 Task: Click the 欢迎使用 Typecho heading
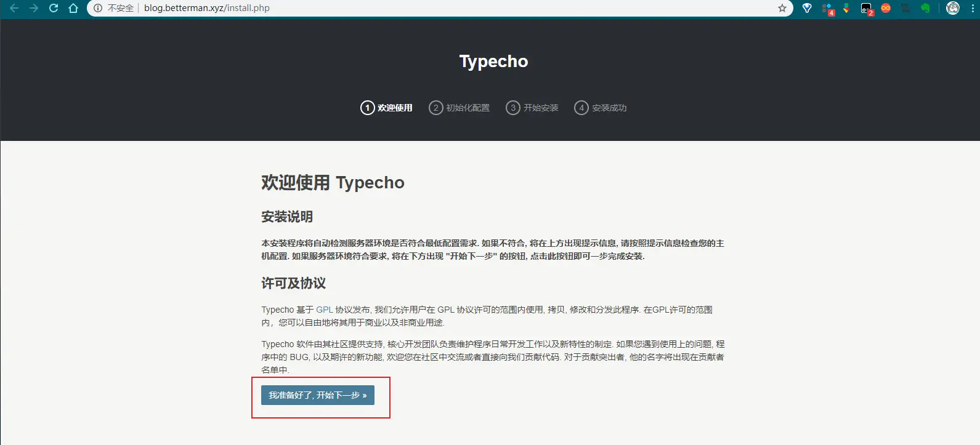pyautogui.click(x=333, y=183)
